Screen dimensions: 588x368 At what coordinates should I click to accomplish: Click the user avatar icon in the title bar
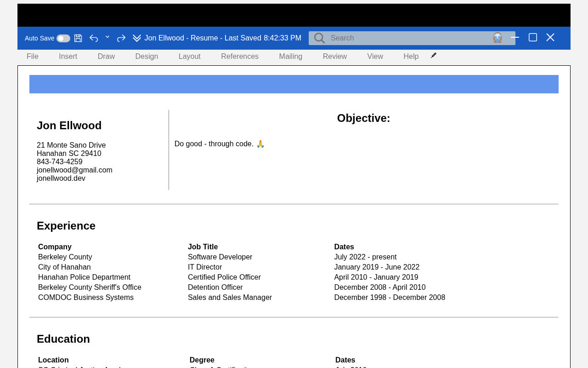tap(498, 38)
